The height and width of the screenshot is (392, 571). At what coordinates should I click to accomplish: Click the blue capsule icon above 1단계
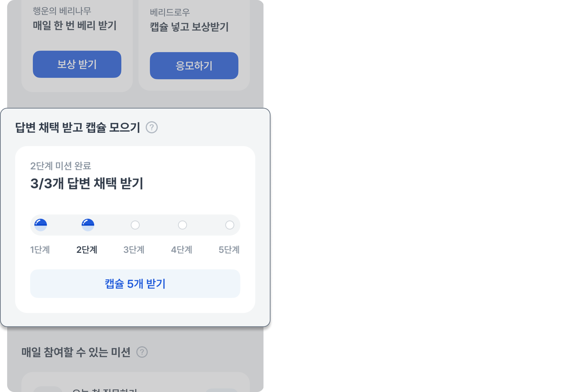click(x=40, y=225)
